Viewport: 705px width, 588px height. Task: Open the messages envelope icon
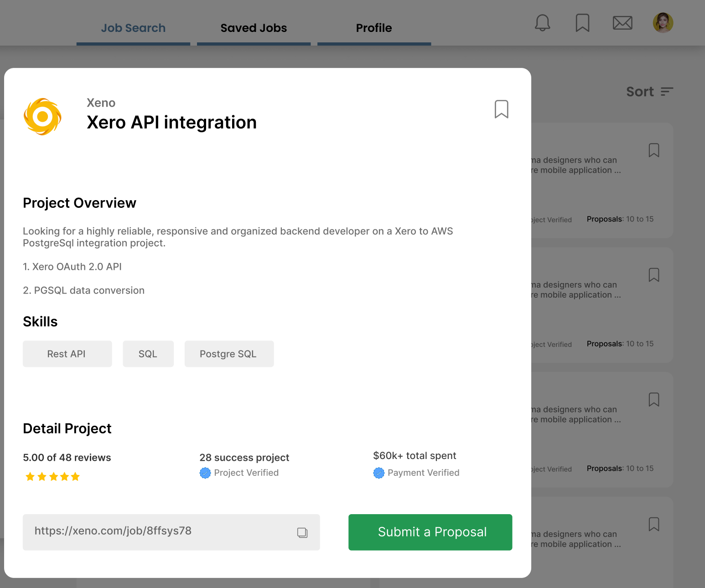[622, 23]
